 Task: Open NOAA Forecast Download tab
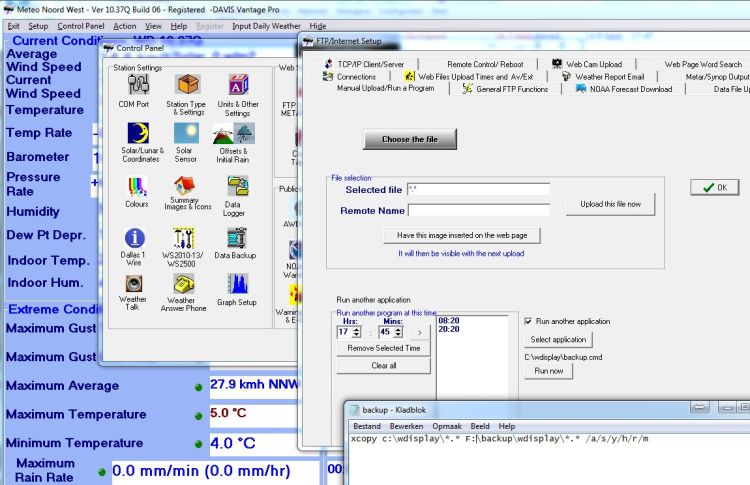click(624, 89)
